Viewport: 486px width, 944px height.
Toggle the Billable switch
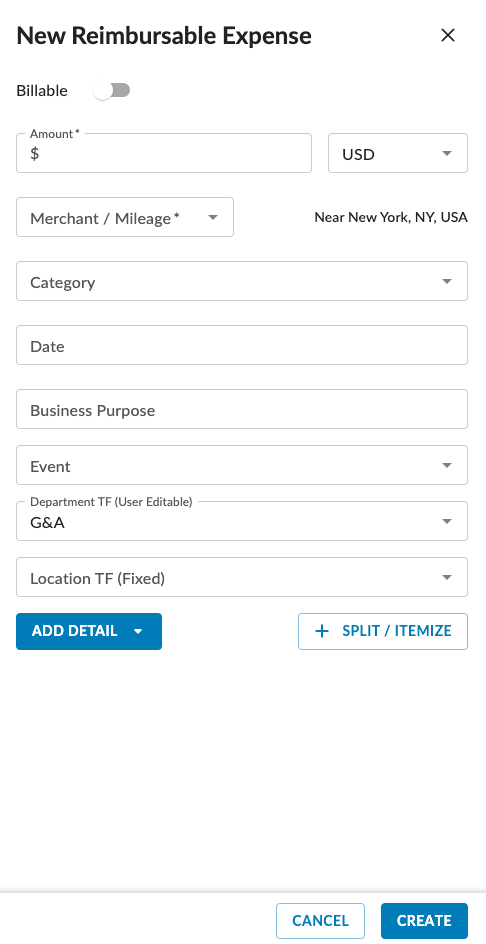[113, 91]
